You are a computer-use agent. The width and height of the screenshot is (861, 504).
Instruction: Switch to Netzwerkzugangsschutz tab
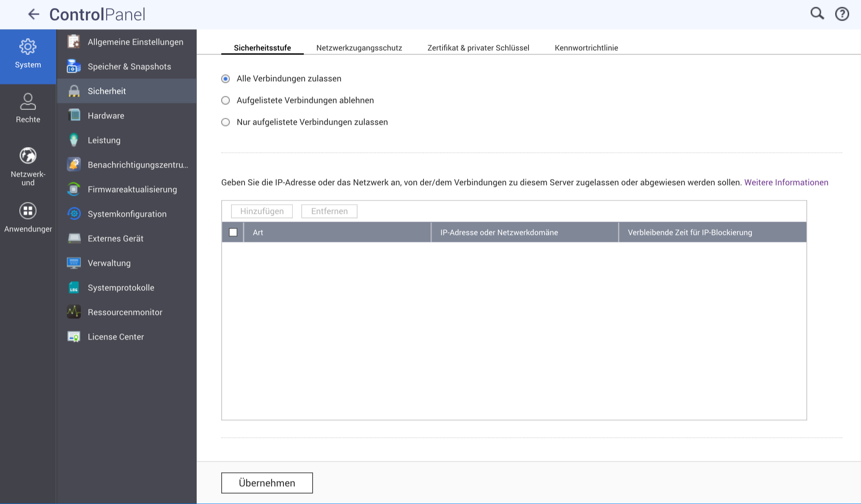(359, 48)
